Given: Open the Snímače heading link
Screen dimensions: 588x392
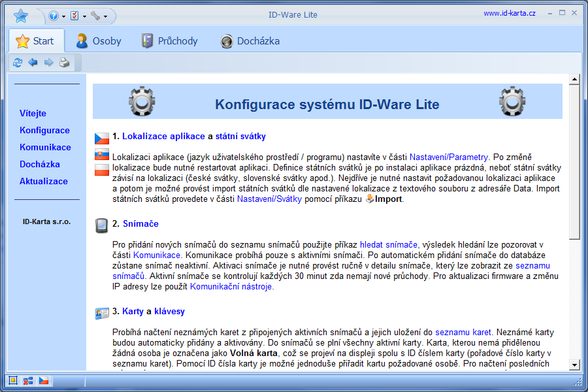Looking at the screenshot, I should click(140, 224).
